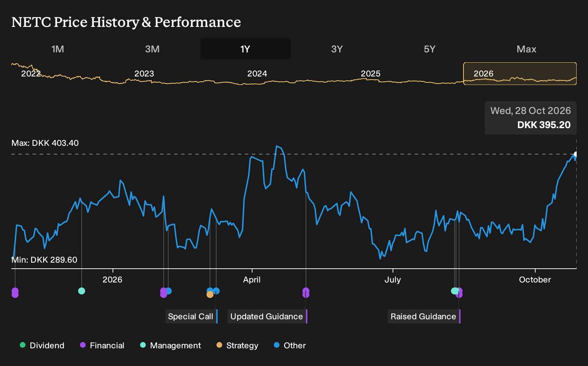Select the 1Y range tab
This screenshot has width=588, height=366.
click(246, 49)
